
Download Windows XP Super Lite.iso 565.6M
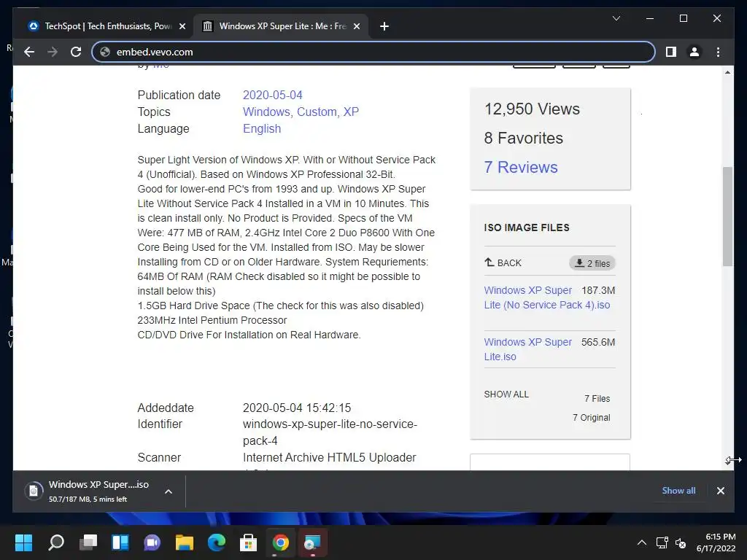528,349
